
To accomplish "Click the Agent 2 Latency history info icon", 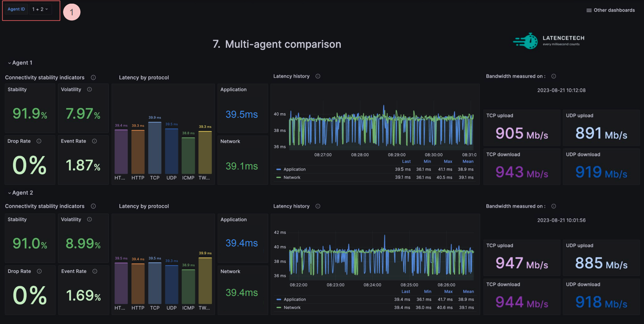I will click(318, 206).
